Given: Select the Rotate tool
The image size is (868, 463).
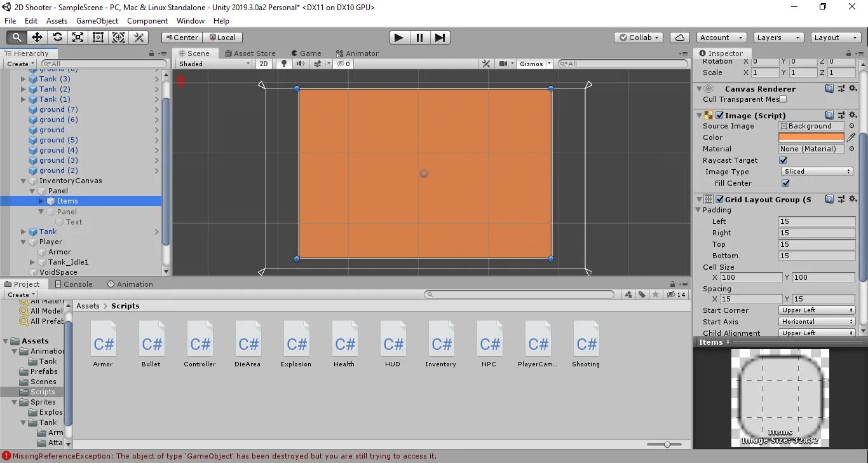Looking at the screenshot, I should click(x=57, y=38).
